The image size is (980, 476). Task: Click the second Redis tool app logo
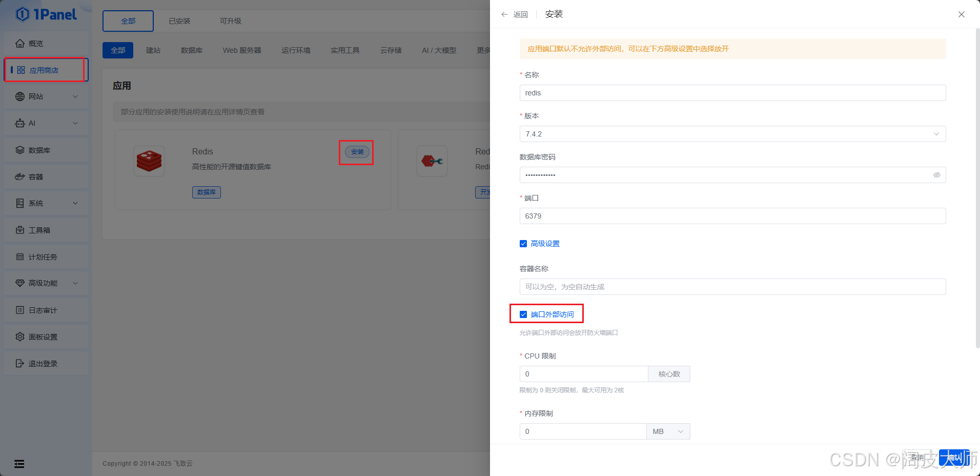point(432,161)
